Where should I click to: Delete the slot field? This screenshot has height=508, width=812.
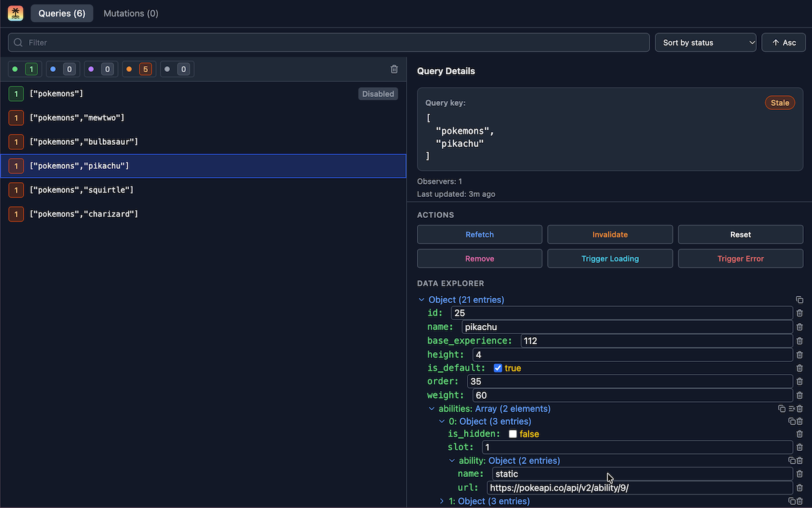[x=799, y=448]
